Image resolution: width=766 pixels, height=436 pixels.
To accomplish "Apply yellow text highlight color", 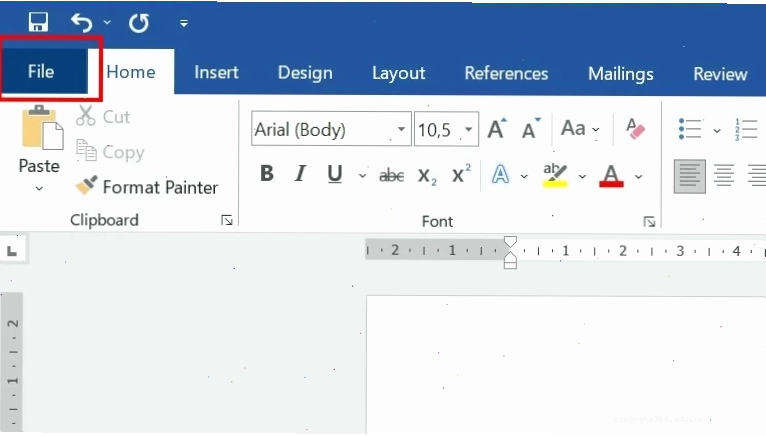I will pyautogui.click(x=555, y=175).
